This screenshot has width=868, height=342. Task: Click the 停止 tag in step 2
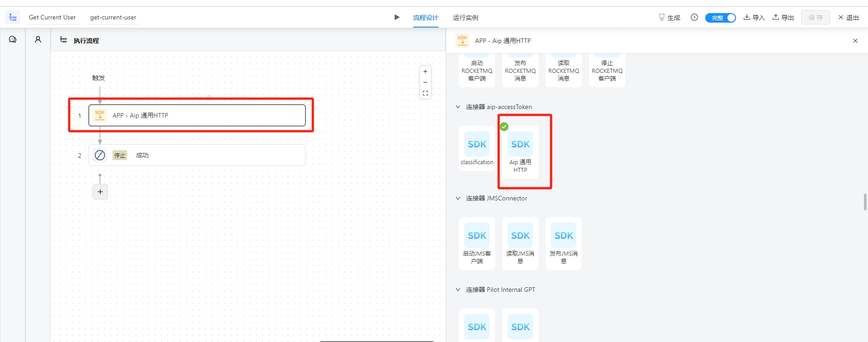tap(120, 155)
